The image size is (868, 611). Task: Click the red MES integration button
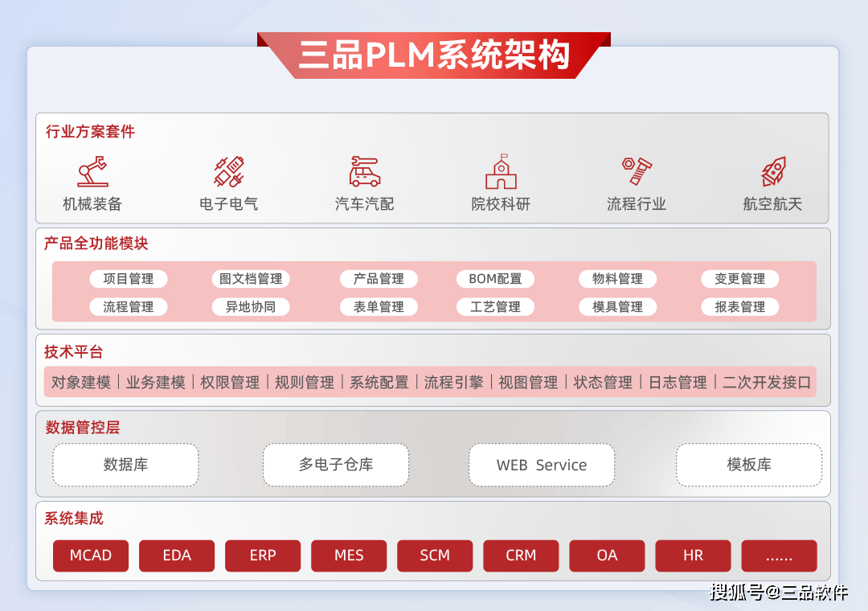[349, 556]
